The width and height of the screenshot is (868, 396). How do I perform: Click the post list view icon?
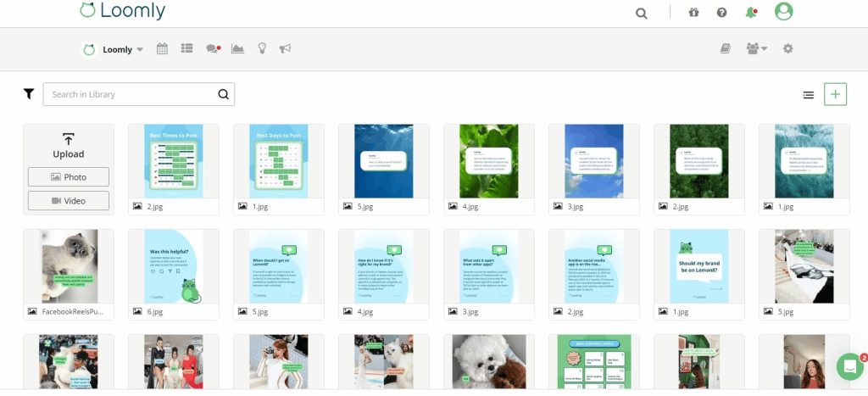(x=186, y=49)
